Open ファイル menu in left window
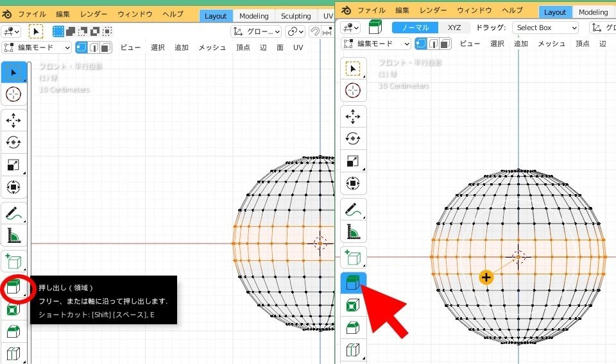Image resolution: width=616 pixels, height=364 pixels. click(32, 15)
